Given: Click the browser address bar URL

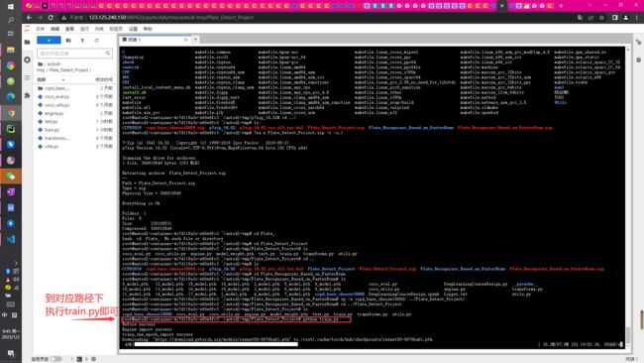Looking at the screenshot, I should 171,18.
